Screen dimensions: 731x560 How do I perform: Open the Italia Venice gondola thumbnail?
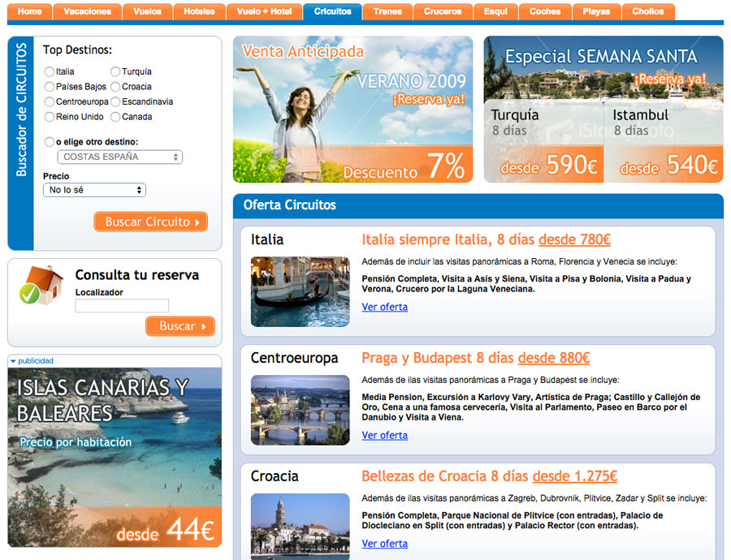pos(300,291)
